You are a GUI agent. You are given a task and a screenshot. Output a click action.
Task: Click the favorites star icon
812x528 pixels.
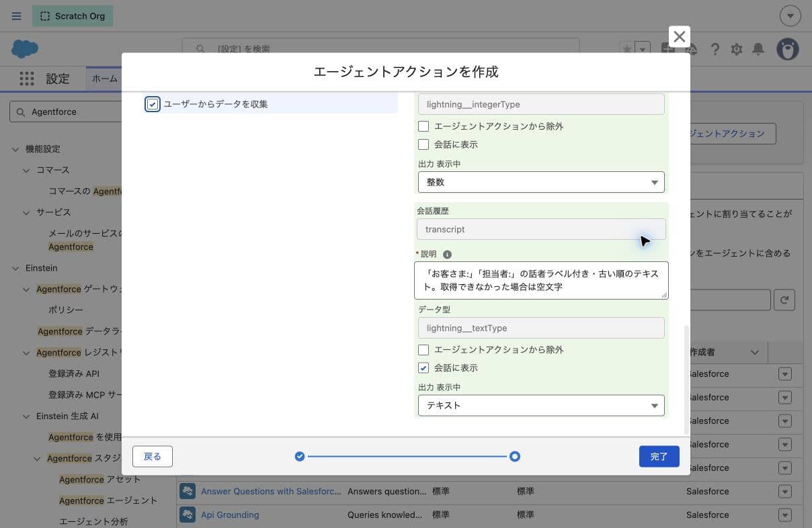(x=626, y=49)
